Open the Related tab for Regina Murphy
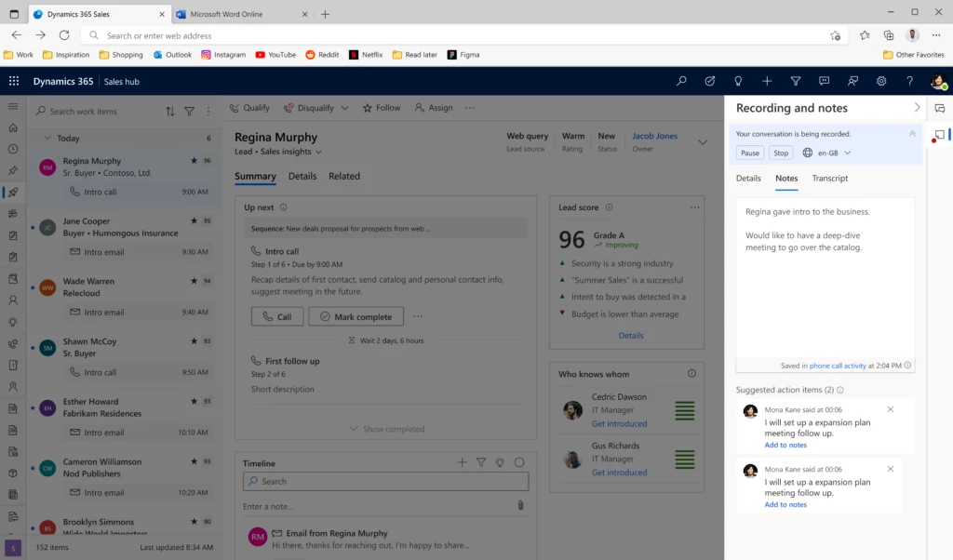Screen dimensions: 953x560 pos(344,176)
